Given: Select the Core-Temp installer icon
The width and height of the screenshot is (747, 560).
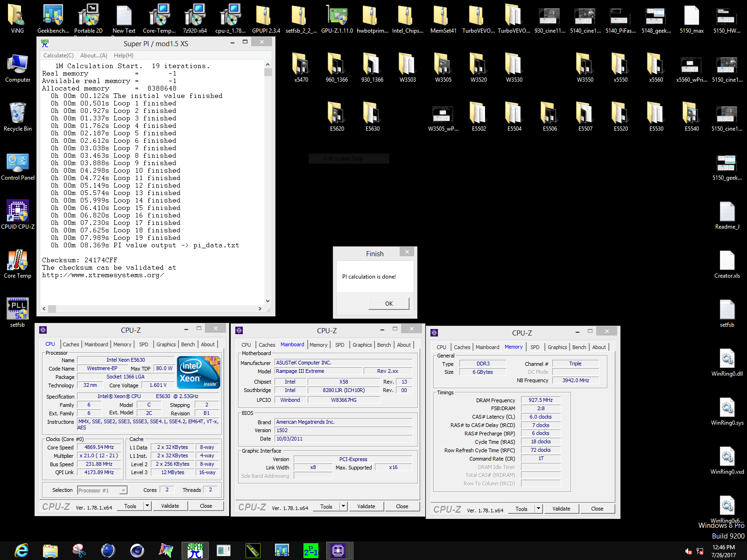Looking at the screenshot, I should (x=159, y=19).
